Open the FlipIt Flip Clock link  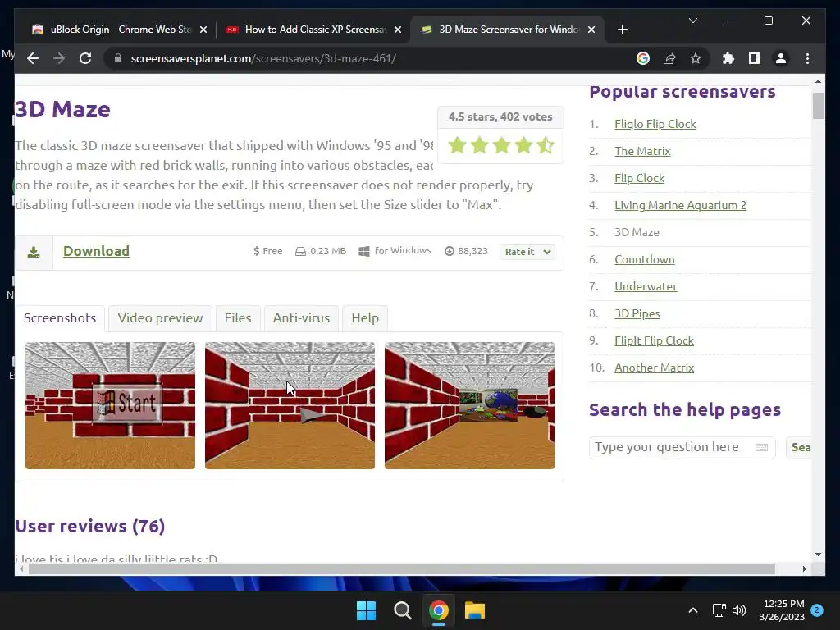pyautogui.click(x=654, y=340)
